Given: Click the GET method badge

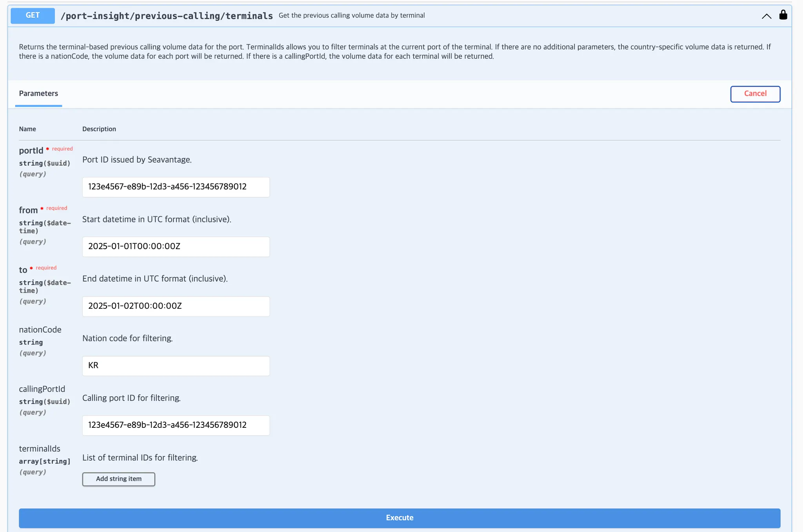Looking at the screenshot, I should (x=33, y=16).
